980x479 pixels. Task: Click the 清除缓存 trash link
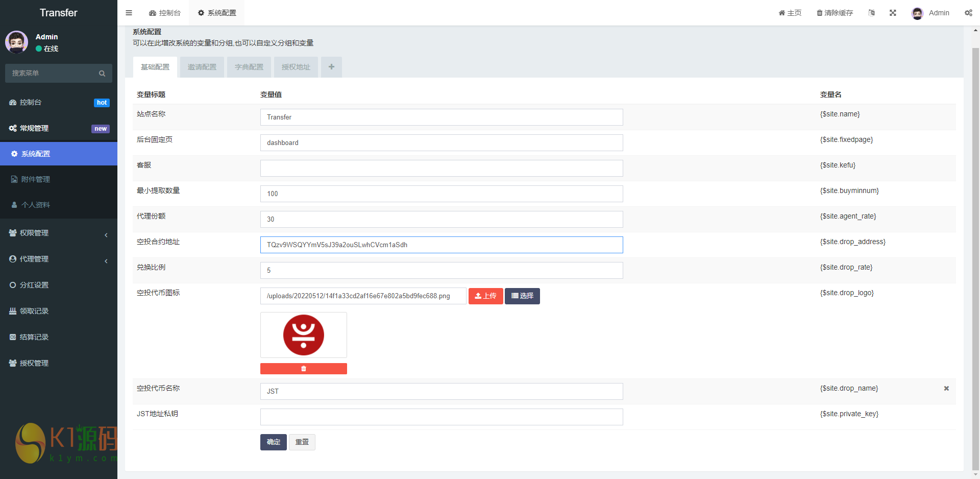coord(835,13)
